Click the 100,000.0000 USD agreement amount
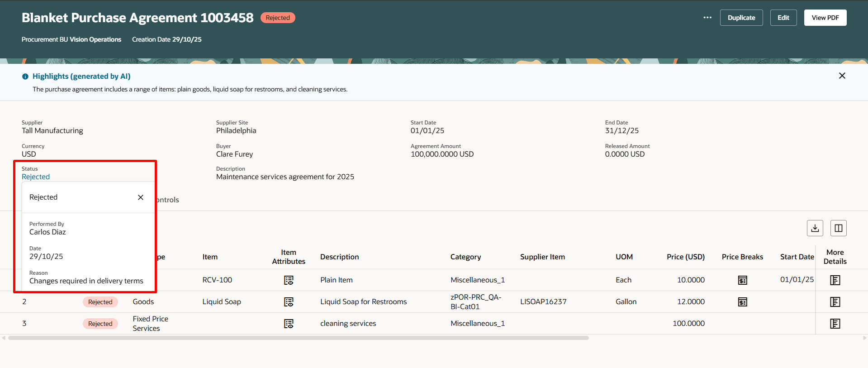The width and height of the screenshot is (868, 368). [442, 154]
